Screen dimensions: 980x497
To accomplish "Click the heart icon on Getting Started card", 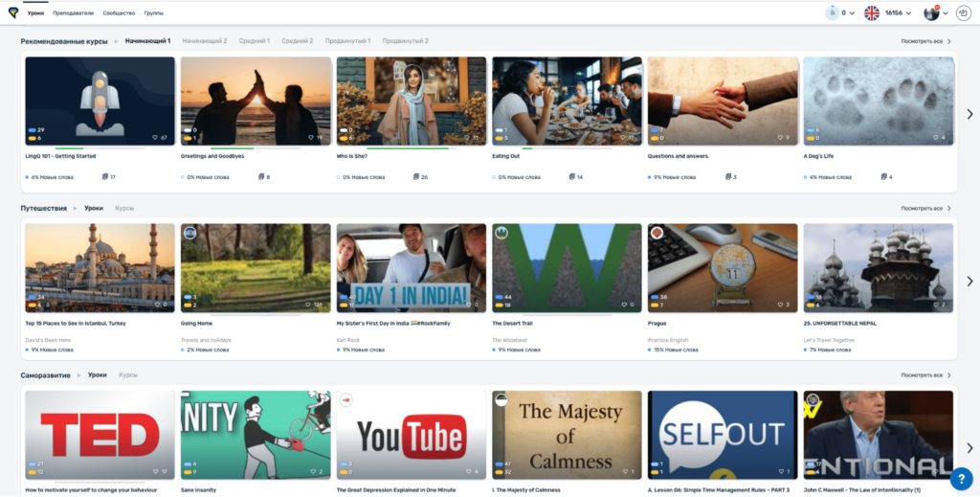I will (x=155, y=138).
